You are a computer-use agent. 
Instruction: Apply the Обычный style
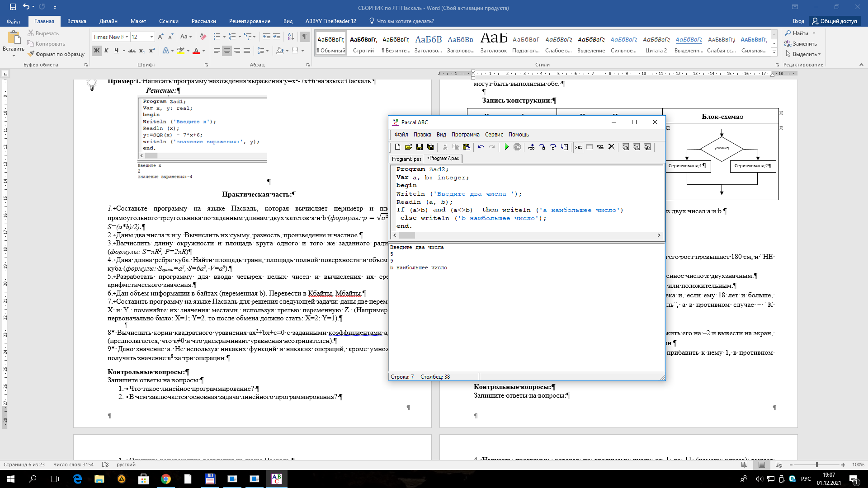point(331,43)
